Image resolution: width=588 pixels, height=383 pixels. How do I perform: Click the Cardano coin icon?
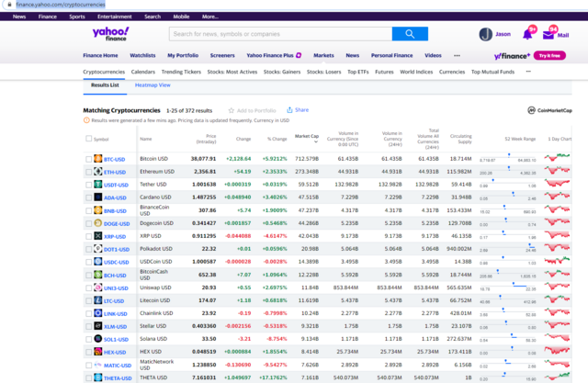pos(98,197)
